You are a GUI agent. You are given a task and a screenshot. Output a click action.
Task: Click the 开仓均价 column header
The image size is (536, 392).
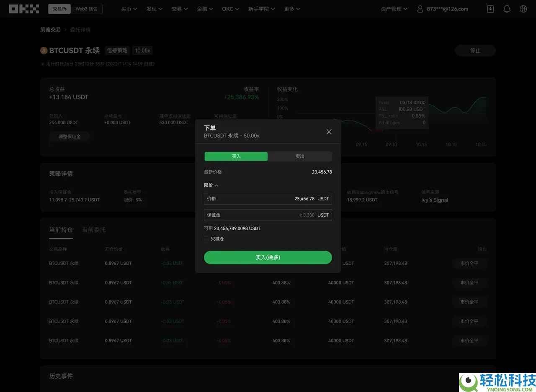pos(114,249)
